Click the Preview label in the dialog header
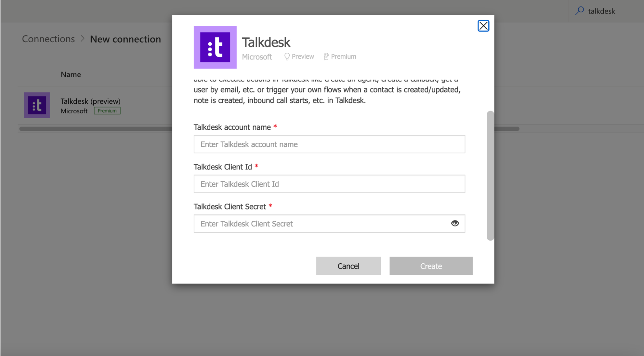The width and height of the screenshot is (644, 356). (303, 57)
